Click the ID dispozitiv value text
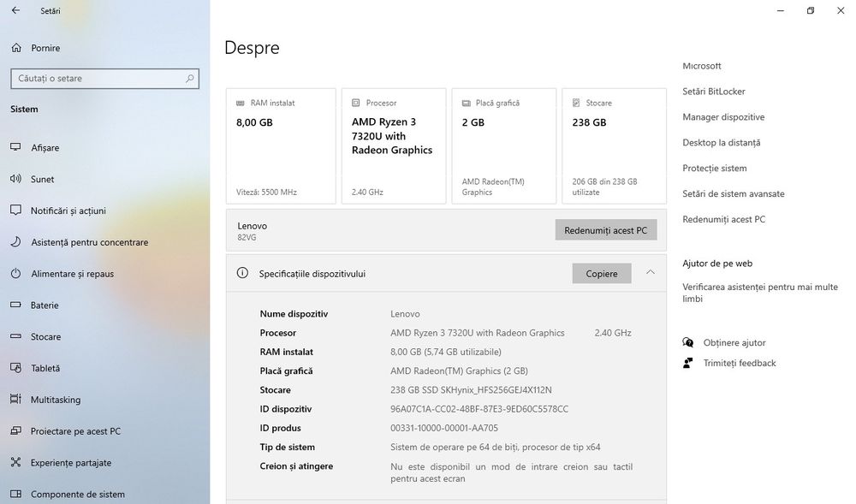 click(x=479, y=409)
